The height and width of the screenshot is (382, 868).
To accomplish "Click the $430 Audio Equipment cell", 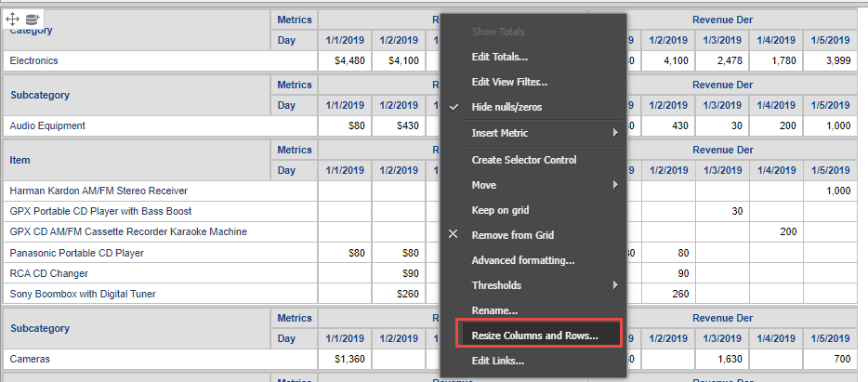I will 399,125.
